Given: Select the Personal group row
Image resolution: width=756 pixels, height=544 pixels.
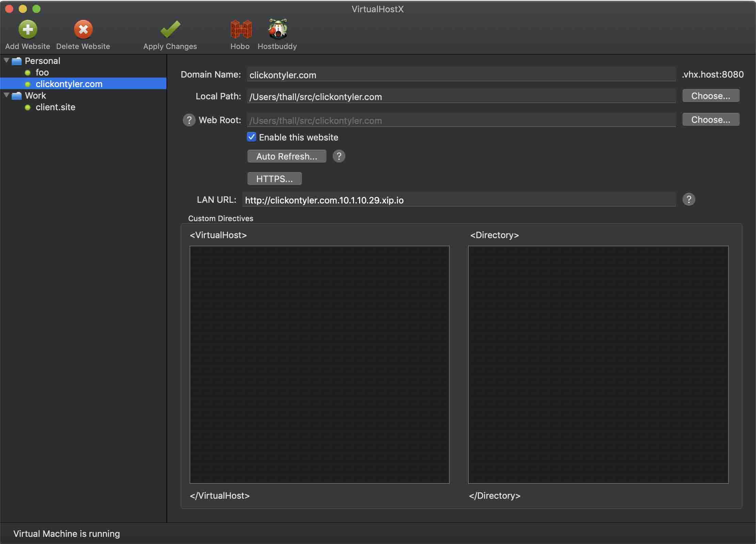Looking at the screenshot, I should 83,61.
